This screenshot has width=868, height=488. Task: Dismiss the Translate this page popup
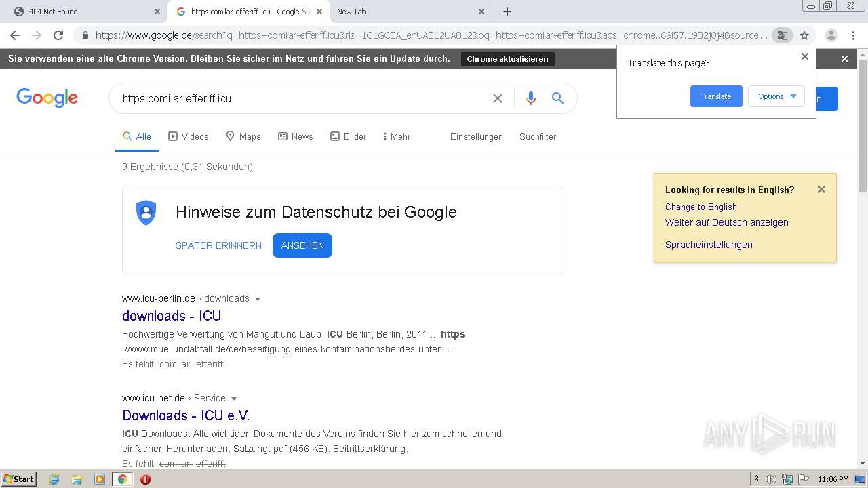tap(805, 56)
